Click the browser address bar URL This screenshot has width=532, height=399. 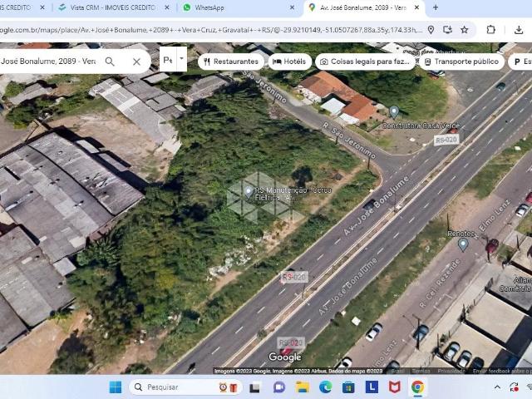point(210,30)
